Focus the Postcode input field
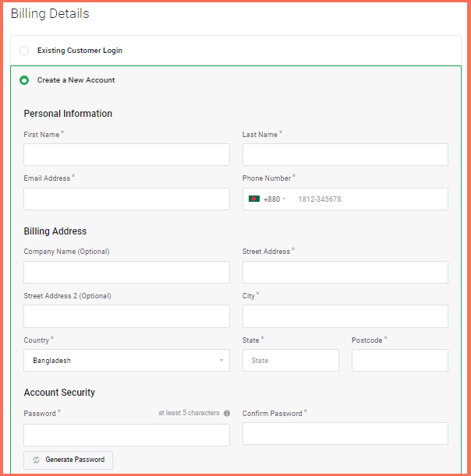The height and width of the screenshot is (476, 471). [x=400, y=361]
